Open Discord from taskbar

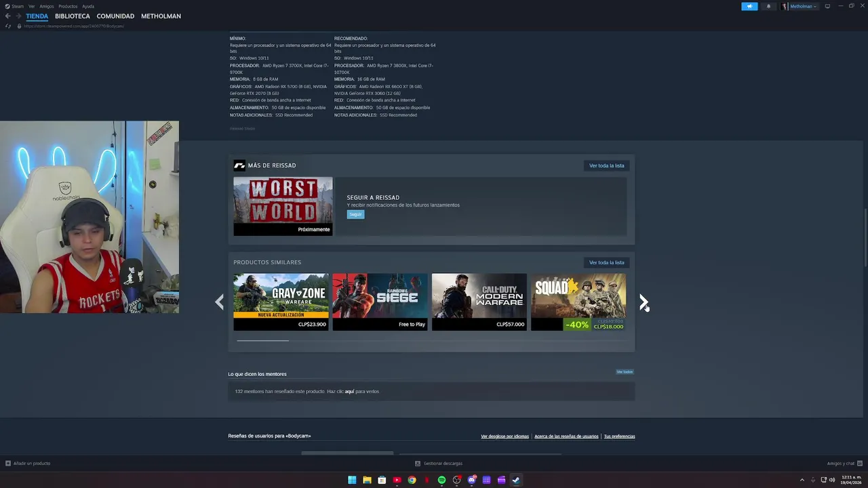(471, 480)
